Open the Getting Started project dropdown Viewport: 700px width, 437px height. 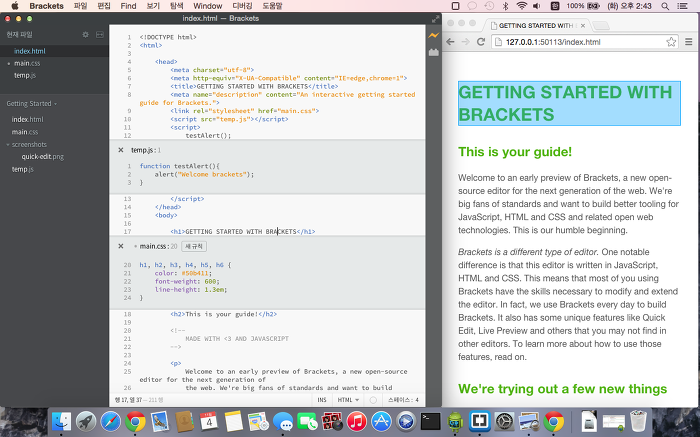pyautogui.click(x=32, y=104)
